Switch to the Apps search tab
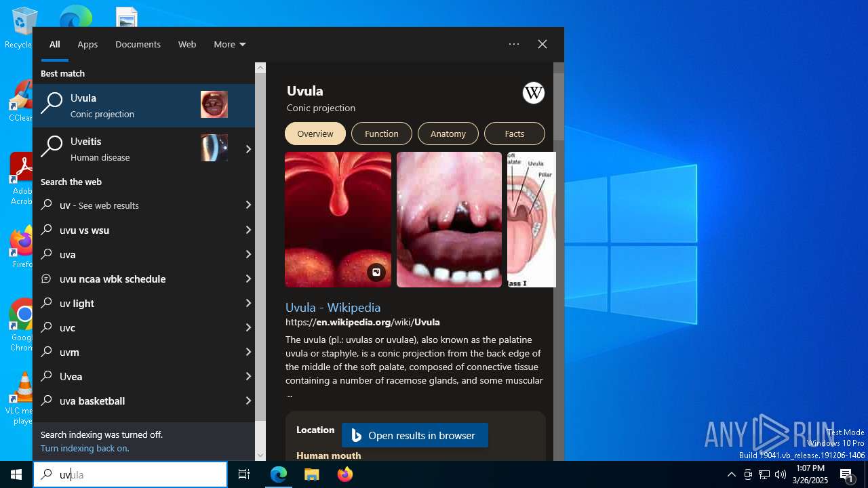The height and width of the screenshot is (488, 868). pos(87,44)
